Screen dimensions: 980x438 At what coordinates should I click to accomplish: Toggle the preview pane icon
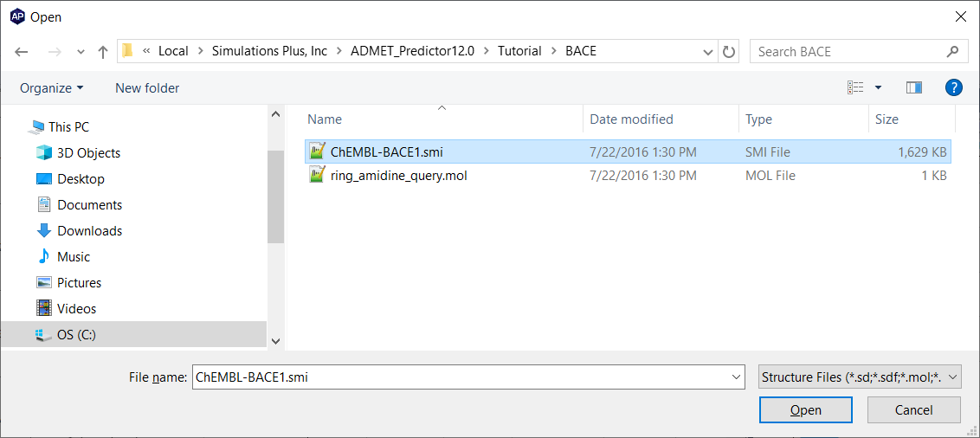coord(914,88)
